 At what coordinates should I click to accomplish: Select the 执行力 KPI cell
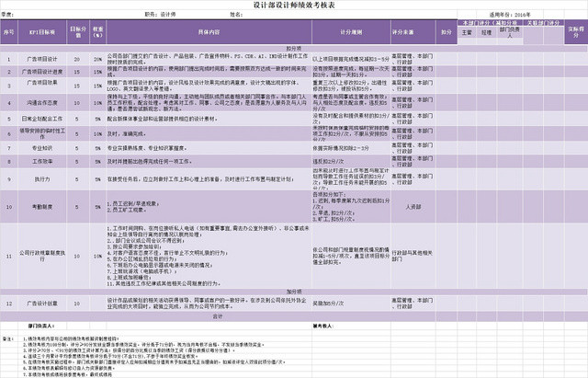coord(42,179)
